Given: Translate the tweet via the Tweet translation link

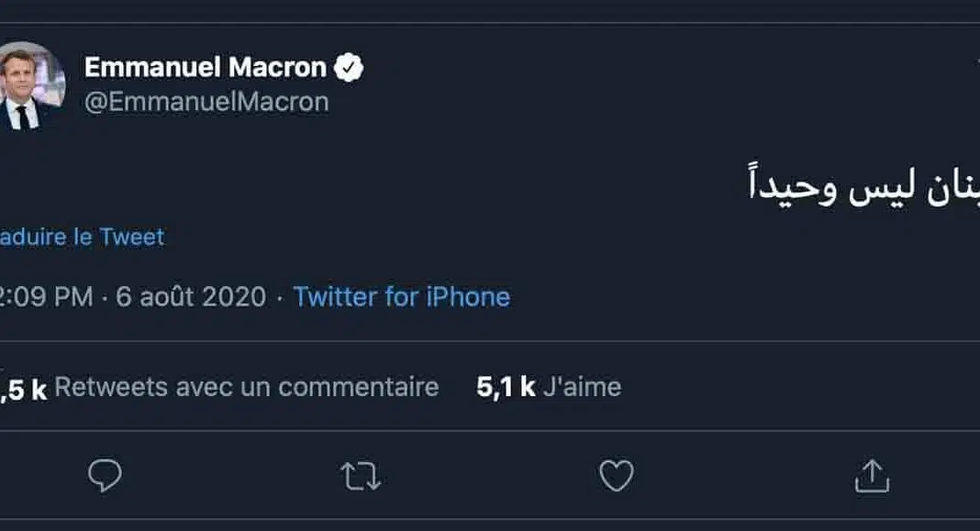Looking at the screenshot, I should 81,237.
